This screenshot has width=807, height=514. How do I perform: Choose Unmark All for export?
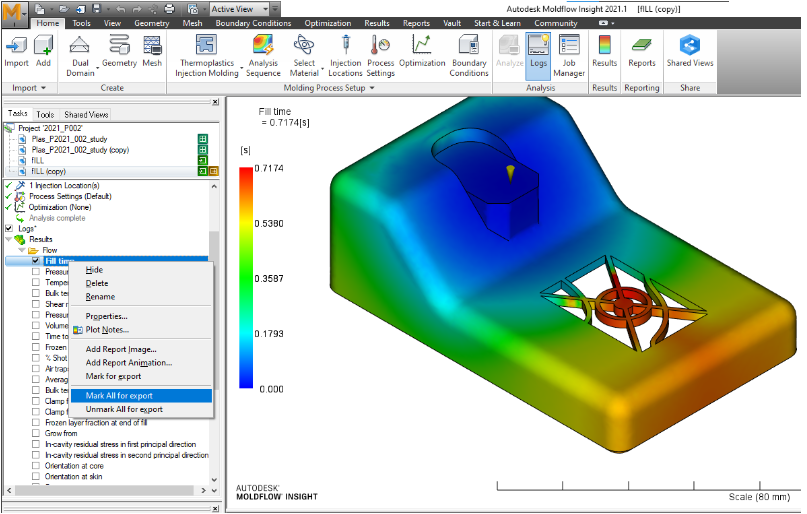pos(141,409)
